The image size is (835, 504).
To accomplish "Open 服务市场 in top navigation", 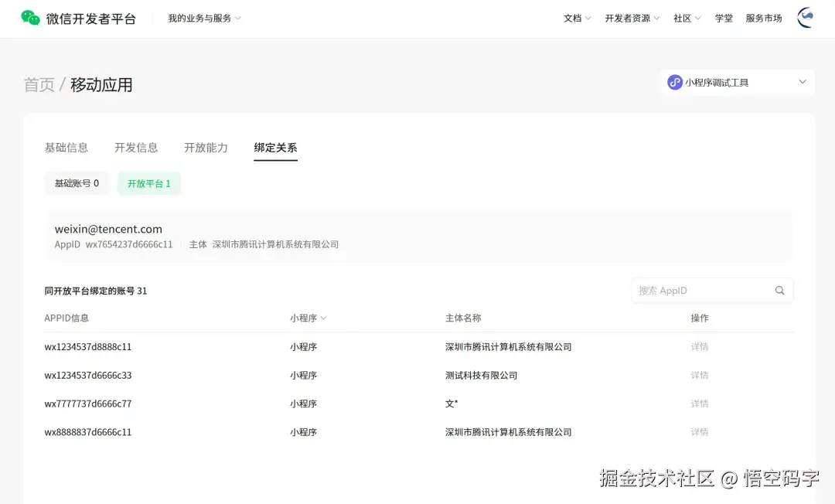I will [764, 18].
